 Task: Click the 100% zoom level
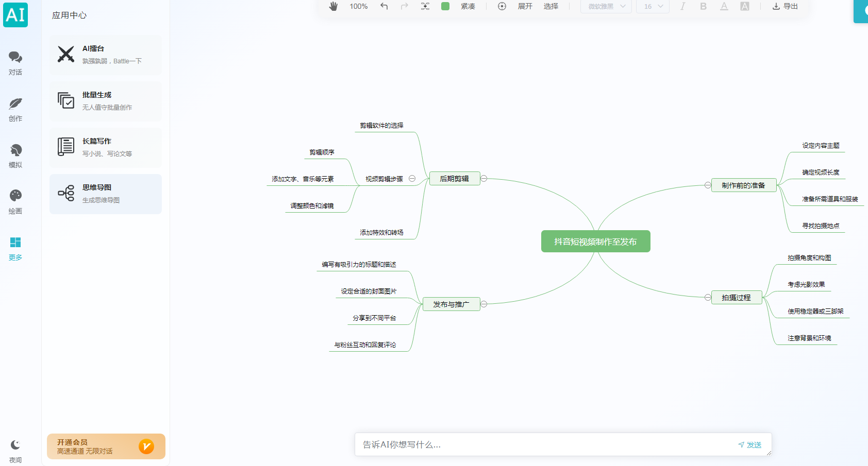(359, 6)
